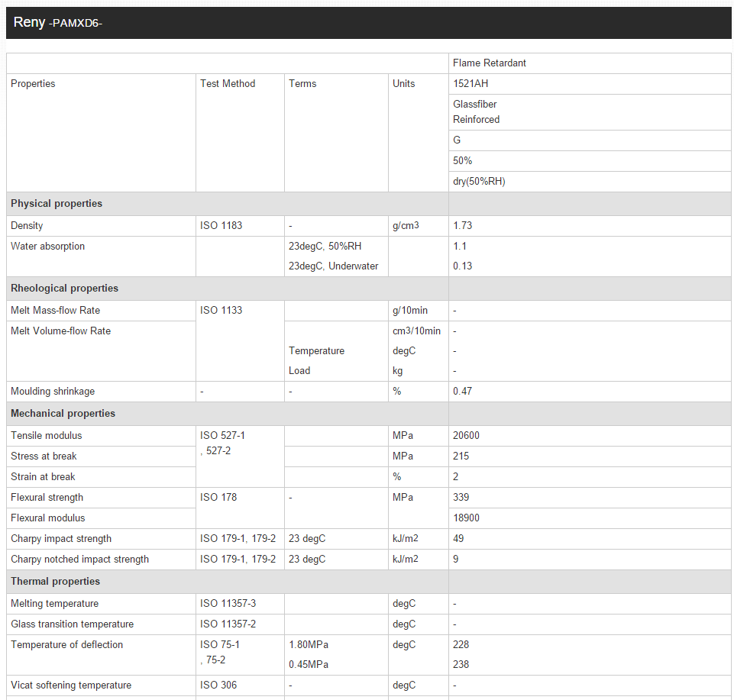This screenshot has height=700, width=734.
Task: Select the shrinkage value 0.47
Action: 463,391
